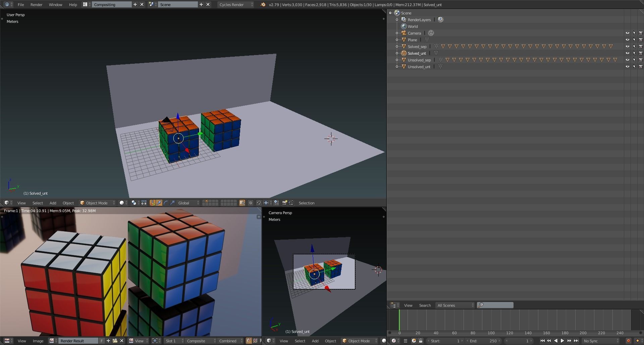
Task: Toggle renderability camera icon for Solved_unt
Action: tap(641, 53)
